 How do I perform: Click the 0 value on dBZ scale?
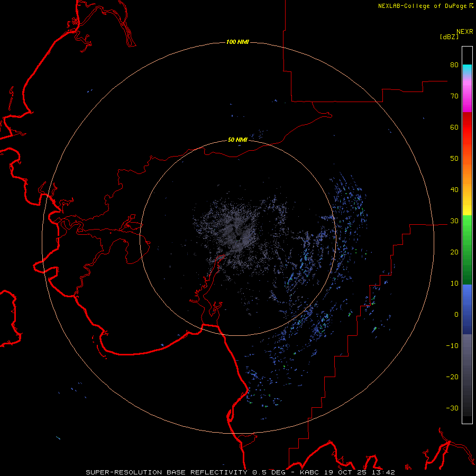click(456, 315)
